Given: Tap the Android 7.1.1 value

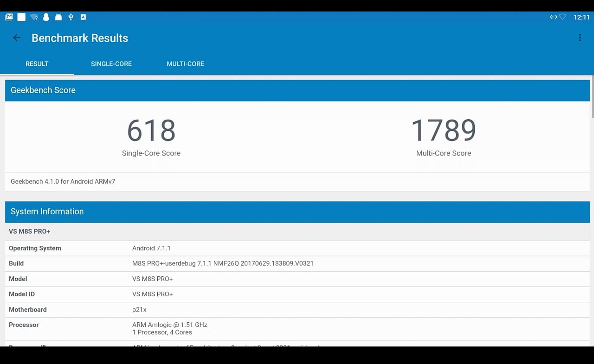Looking at the screenshot, I should click(x=151, y=248).
